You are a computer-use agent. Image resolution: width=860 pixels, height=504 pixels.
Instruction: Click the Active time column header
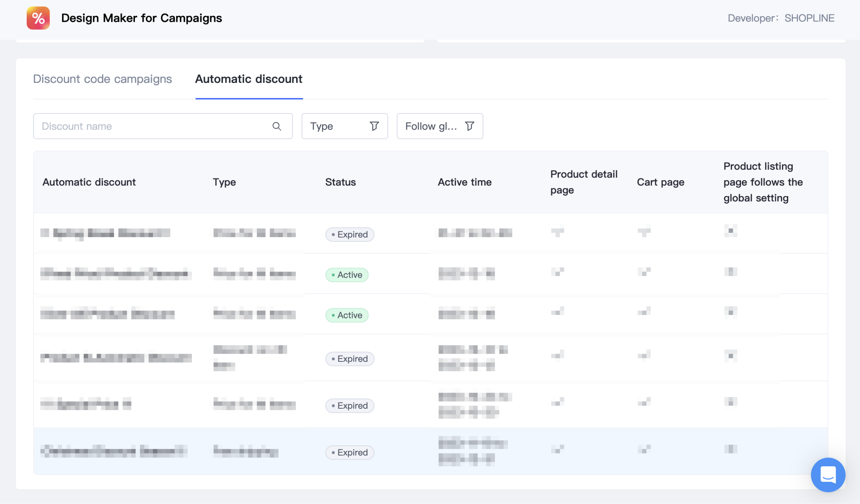464,182
